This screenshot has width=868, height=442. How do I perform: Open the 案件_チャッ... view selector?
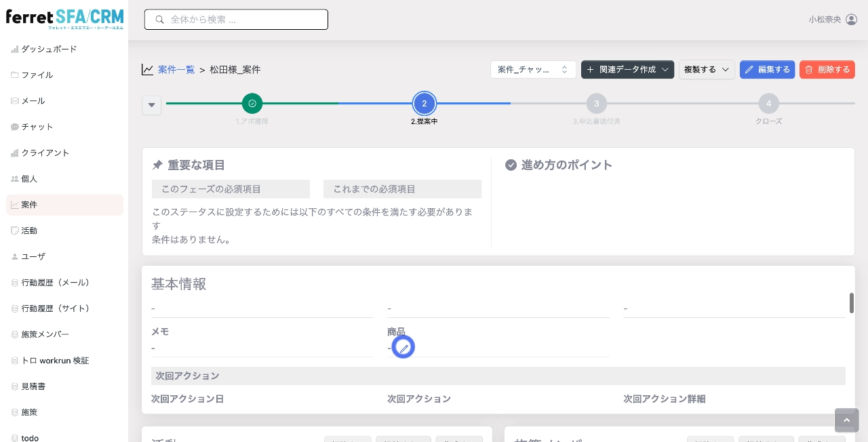pos(533,69)
